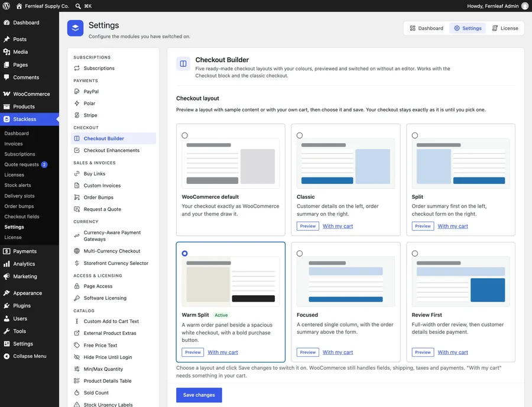The height and width of the screenshot is (407, 532).
Task: Click the Polar lightning icon
Action: [x=77, y=104]
